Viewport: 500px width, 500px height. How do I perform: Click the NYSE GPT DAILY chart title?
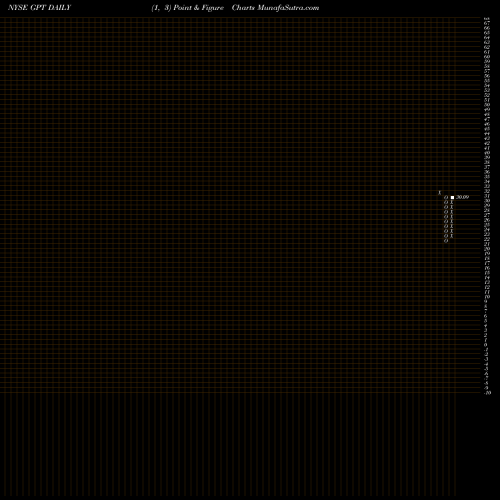pos(39,8)
